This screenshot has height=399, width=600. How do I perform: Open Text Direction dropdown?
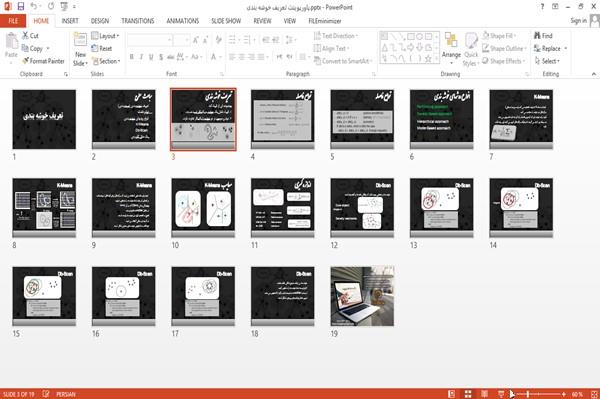[336, 36]
